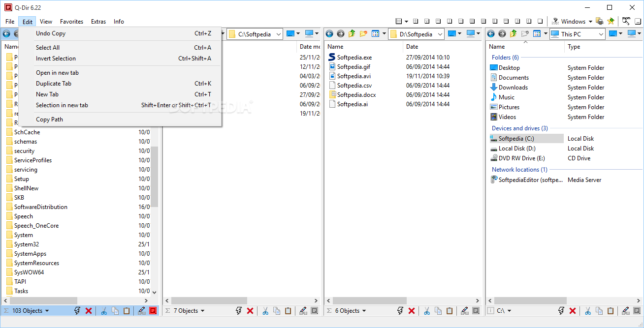
Task: Toggle the small window icon after zoom
Action: [638, 21]
